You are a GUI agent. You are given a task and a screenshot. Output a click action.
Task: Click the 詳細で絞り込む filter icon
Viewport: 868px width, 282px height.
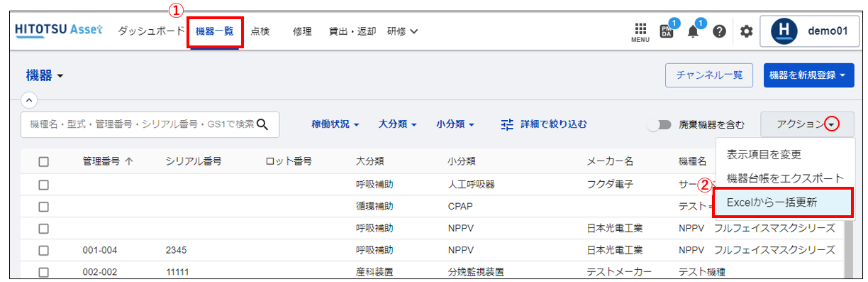506,124
